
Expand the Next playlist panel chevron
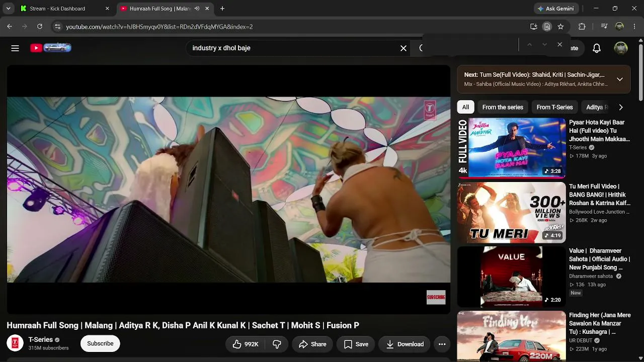click(x=620, y=79)
